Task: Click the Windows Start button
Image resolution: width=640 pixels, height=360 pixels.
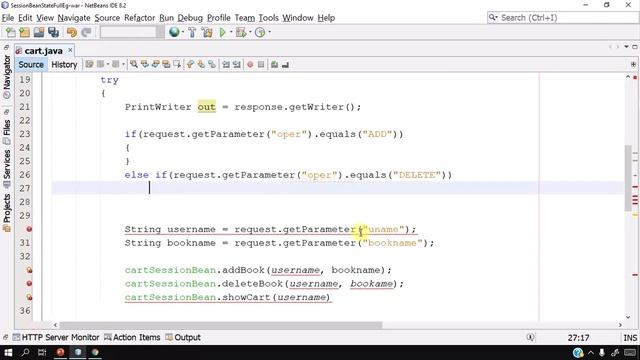Action: (x=8, y=352)
